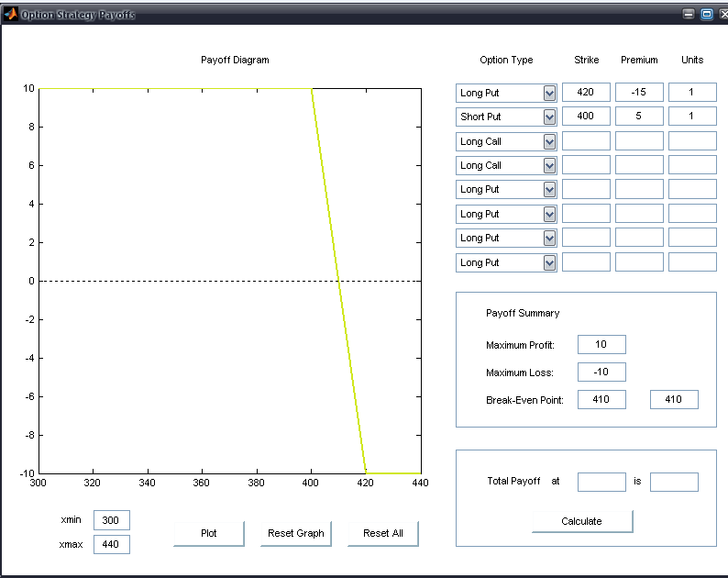Click the empty Units field in the fourth row
Image resolution: width=728 pixels, height=578 pixels.
coord(692,164)
